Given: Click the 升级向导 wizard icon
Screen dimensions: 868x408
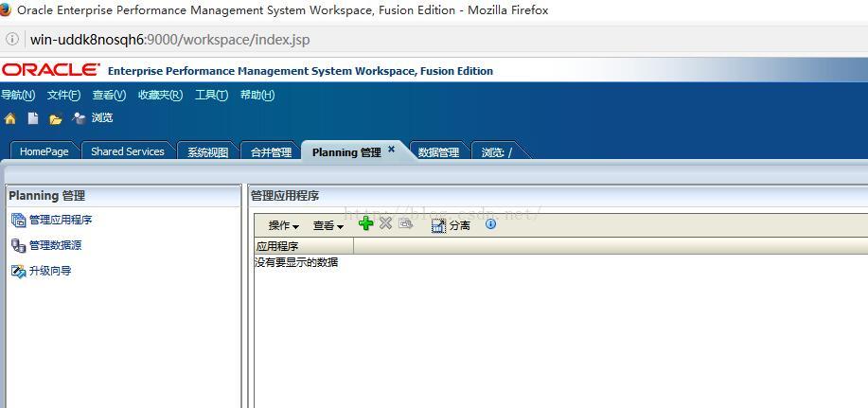Looking at the screenshot, I should point(18,272).
